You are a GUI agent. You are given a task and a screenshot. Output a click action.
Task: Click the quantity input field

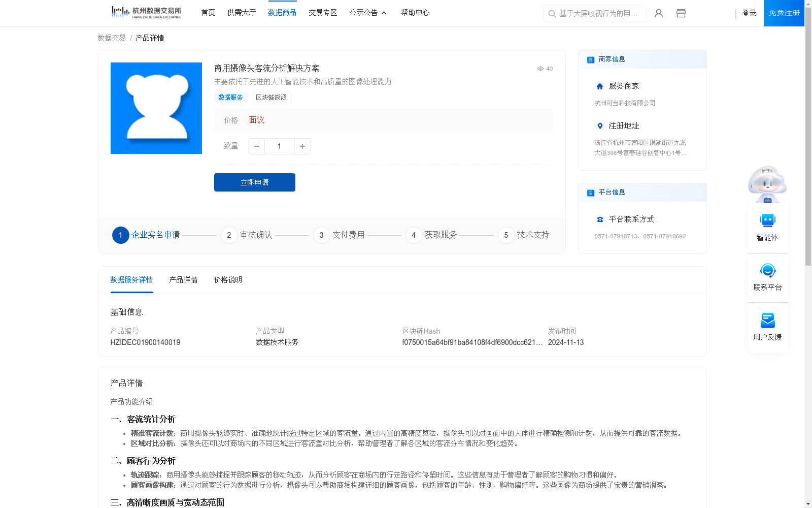pyautogui.click(x=279, y=146)
